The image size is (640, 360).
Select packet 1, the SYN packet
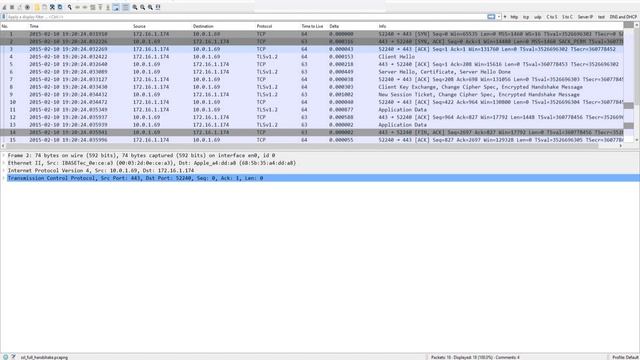[312, 34]
